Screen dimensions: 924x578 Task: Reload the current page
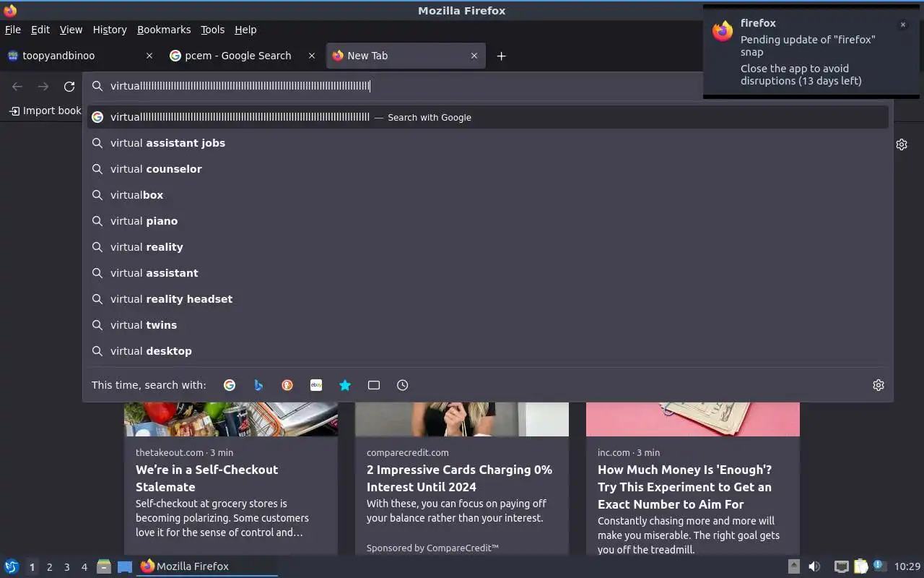coord(69,86)
